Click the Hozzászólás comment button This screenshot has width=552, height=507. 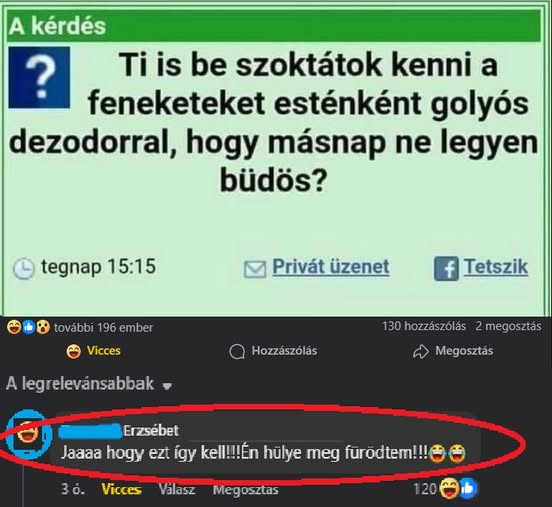tap(273, 351)
